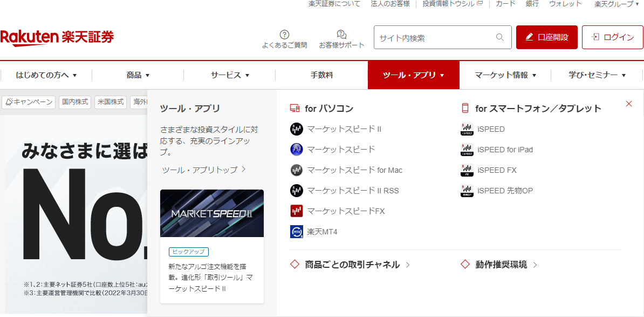Expand the サービス dropdown menu
644x317 pixels.
click(230, 75)
